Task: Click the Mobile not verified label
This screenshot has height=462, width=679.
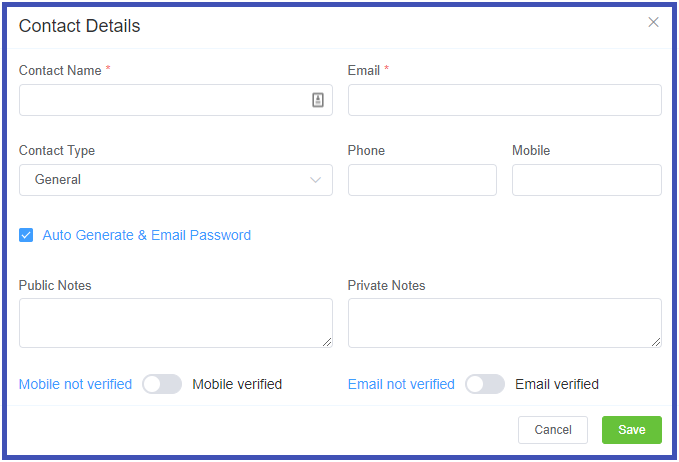Action: 75,384
